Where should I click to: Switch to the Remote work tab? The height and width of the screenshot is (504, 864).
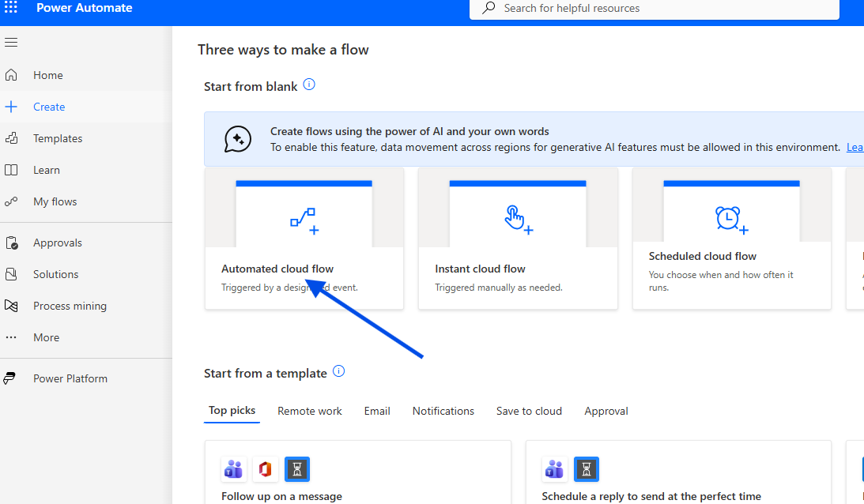(x=309, y=411)
